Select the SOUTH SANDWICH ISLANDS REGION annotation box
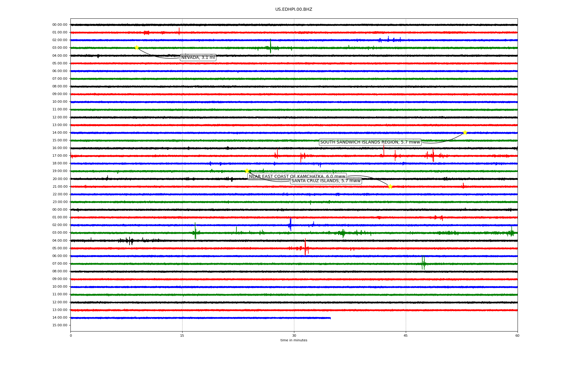This screenshot has width=588, height=368. click(370, 142)
